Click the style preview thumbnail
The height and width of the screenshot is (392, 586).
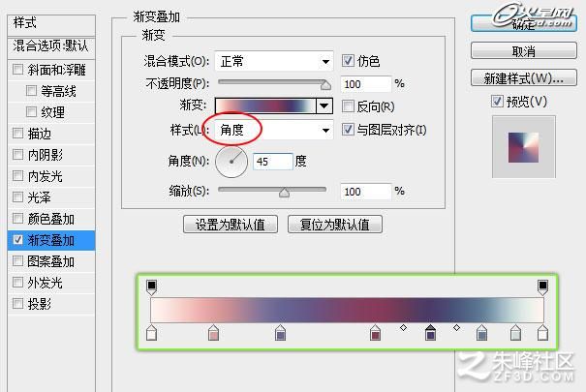(x=523, y=147)
